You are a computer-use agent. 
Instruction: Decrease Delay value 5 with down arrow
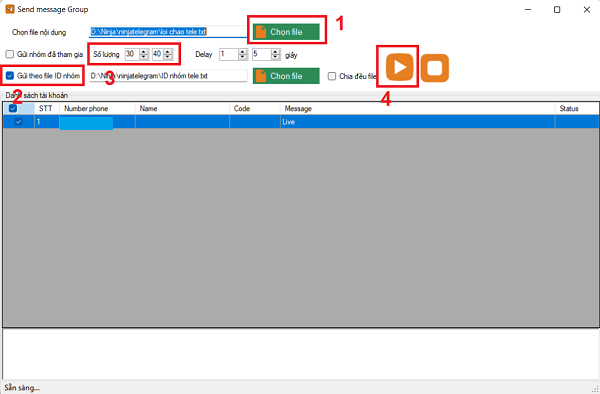pyautogui.click(x=276, y=57)
